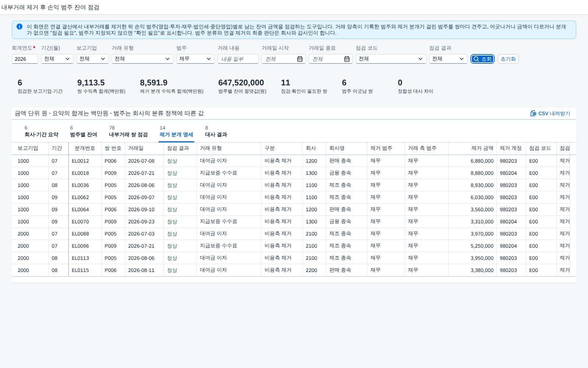Select the 제거 분개 명세 tab

176,131
